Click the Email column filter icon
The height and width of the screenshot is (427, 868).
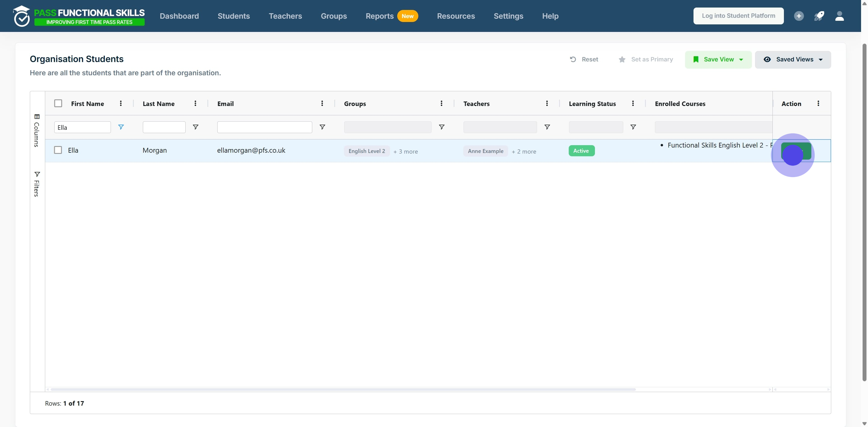click(x=322, y=127)
